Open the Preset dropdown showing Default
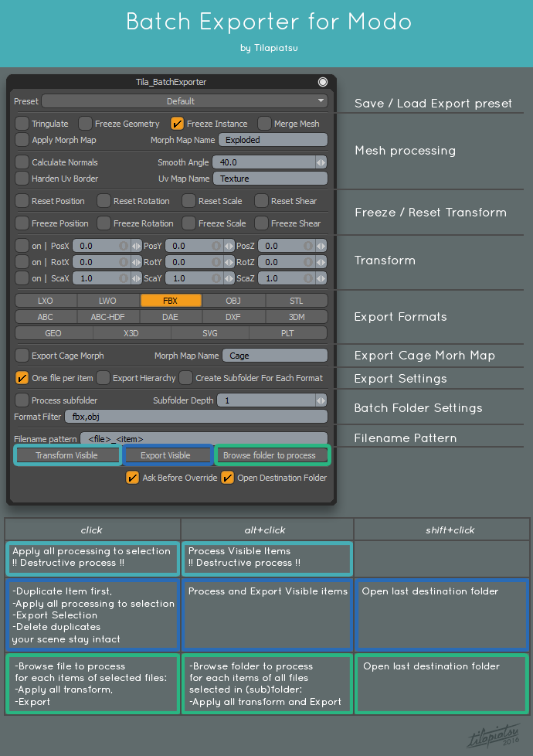The width and height of the screenshot is (533, 756). tap(185, 101)
